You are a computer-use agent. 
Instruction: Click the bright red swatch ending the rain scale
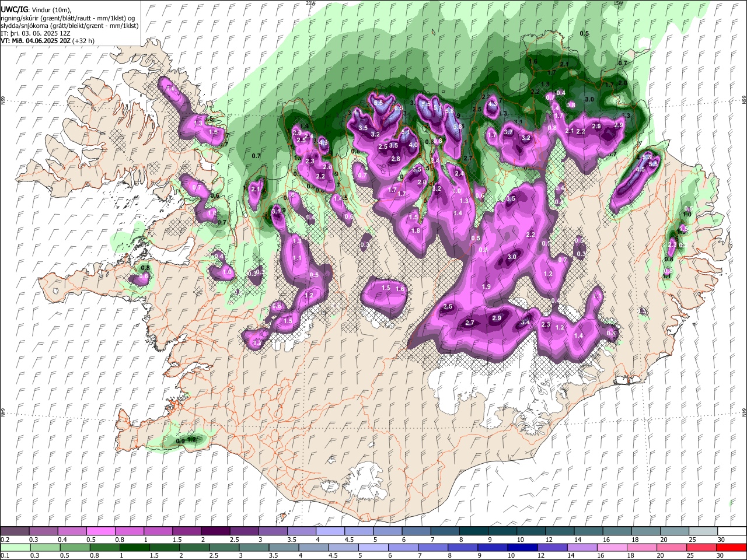731,547
